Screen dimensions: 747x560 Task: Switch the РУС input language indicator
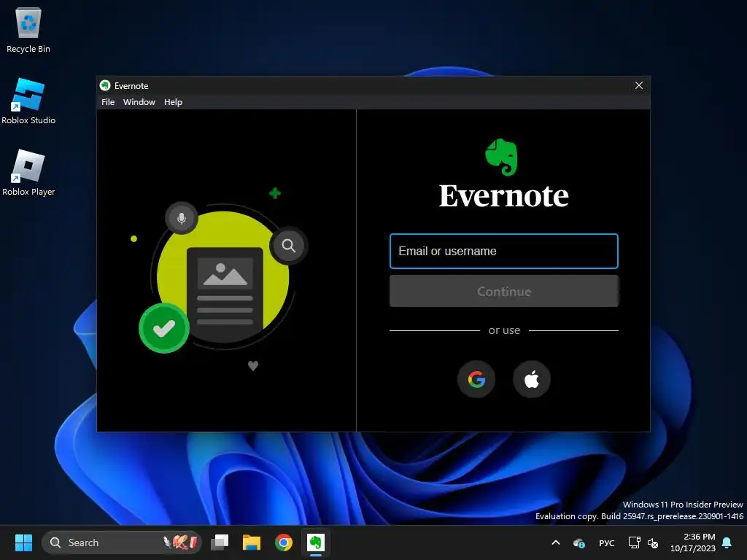tap(606, 542)
